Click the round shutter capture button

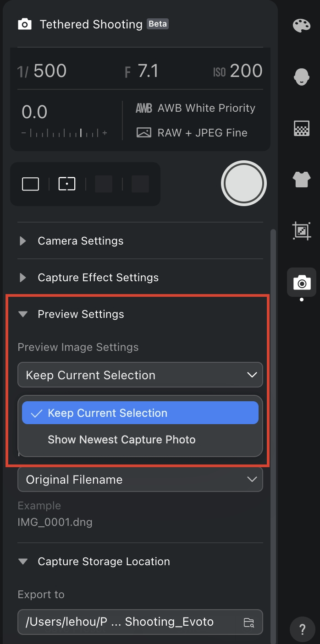244,183
